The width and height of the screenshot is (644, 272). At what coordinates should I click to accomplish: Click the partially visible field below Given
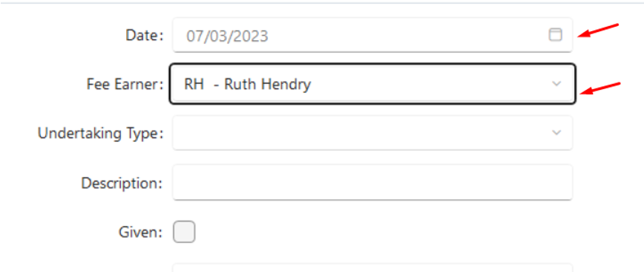point(372,268)
